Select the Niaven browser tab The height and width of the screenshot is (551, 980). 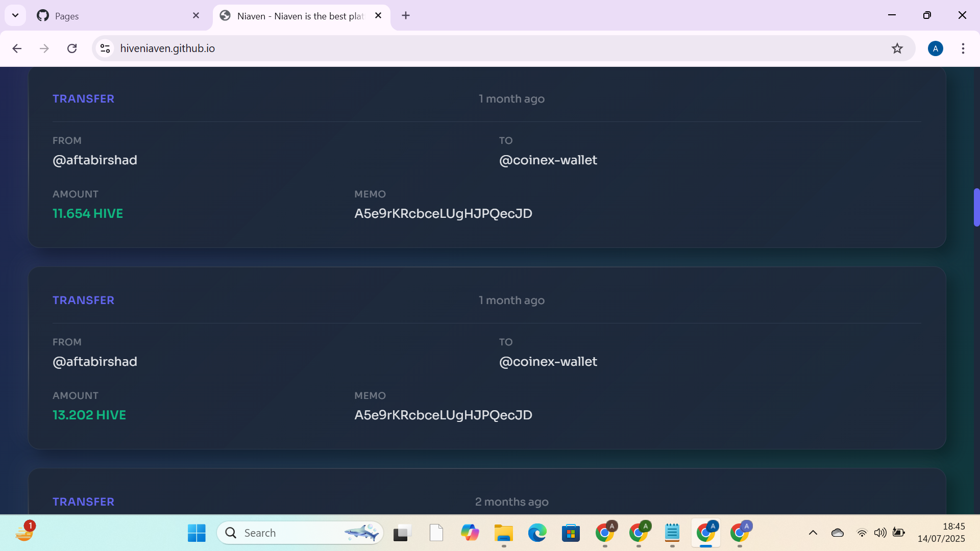coord(301,16)
